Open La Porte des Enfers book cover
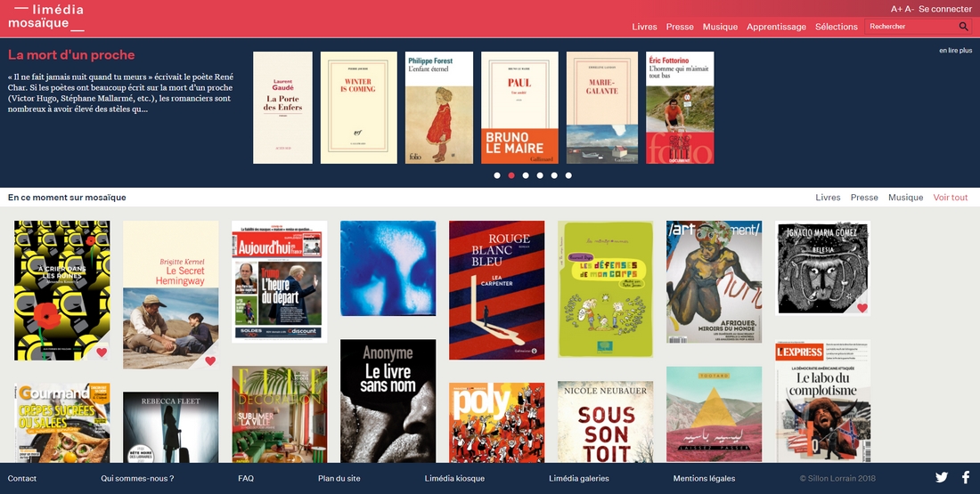The width and height of the screenshot is (980, 494). (x=282, y=108)
